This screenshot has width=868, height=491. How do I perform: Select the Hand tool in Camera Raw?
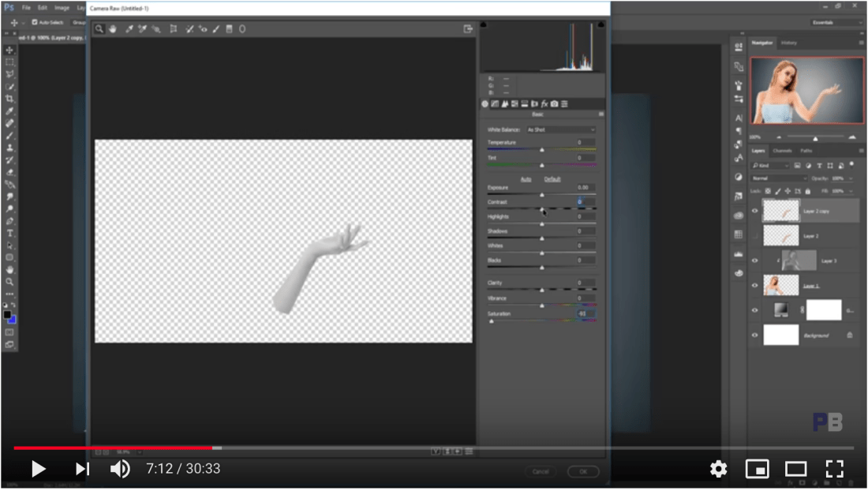tap(113, 29)
